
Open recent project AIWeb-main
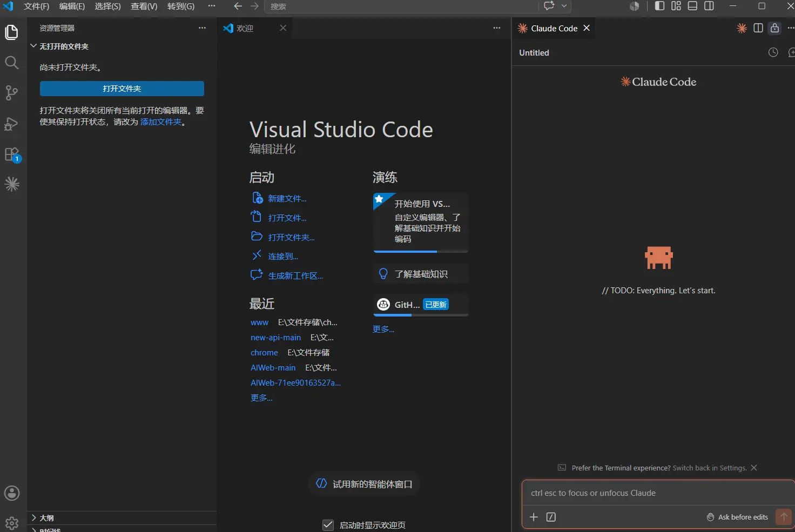[x=273, y=368]
